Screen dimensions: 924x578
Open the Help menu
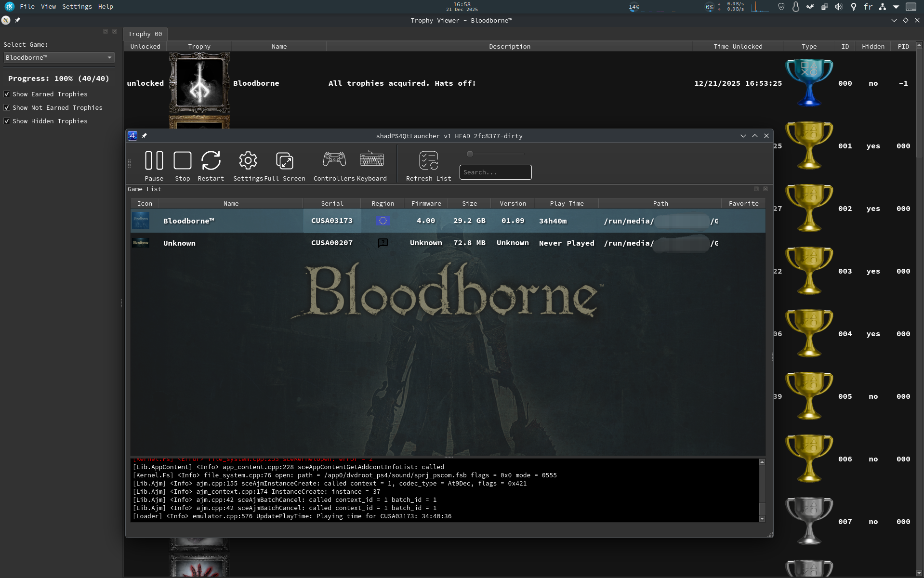[x=106, y=6]
